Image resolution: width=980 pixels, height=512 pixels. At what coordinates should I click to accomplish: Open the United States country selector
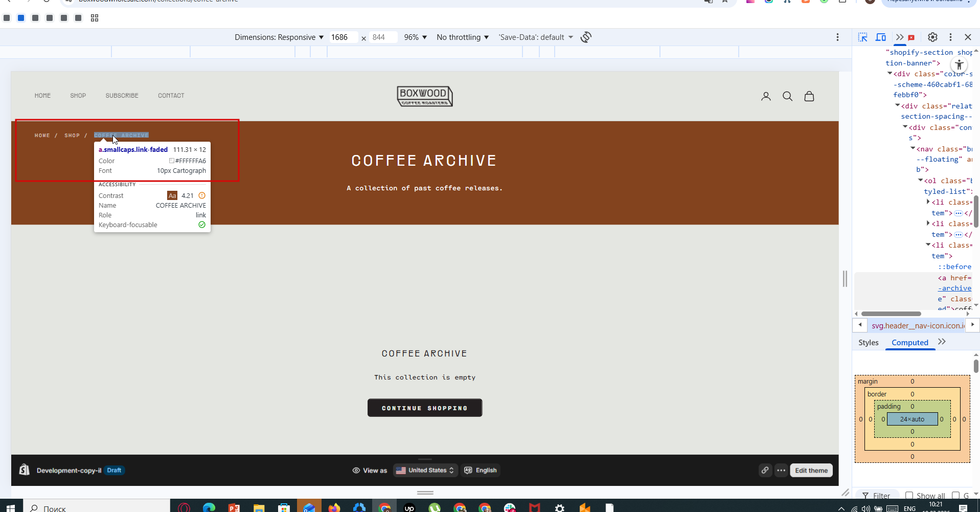(x=425, y=470)
